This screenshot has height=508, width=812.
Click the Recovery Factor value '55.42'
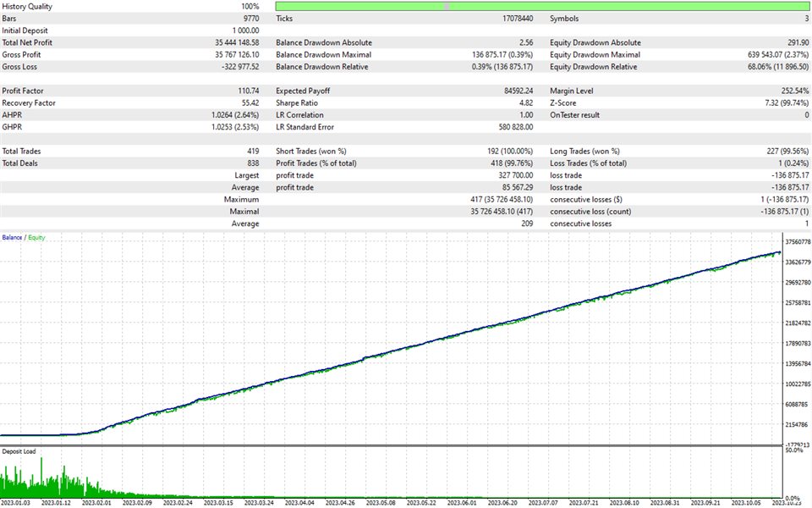(x=250, y=102)
